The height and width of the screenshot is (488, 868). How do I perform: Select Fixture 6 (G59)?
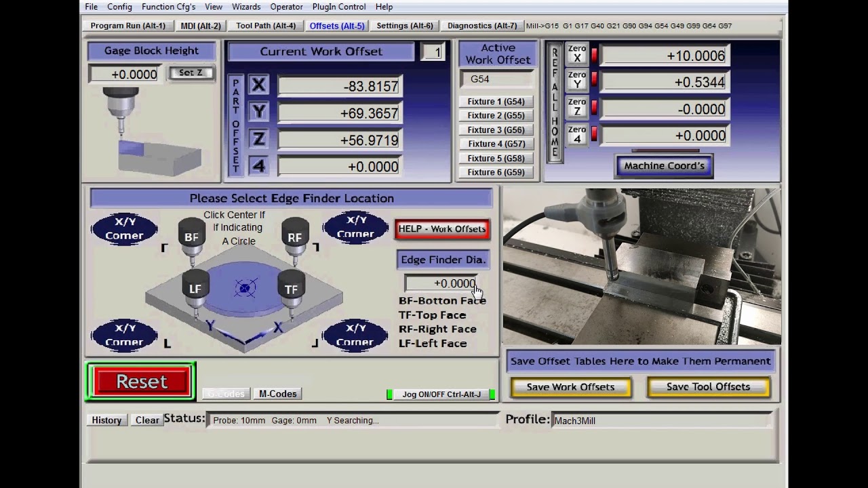click(496, 172)
